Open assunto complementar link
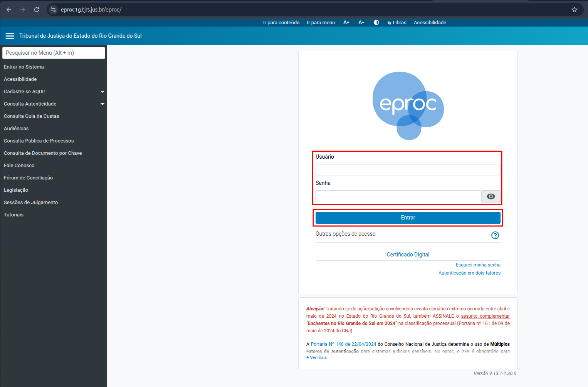Viewport: 588px width, 387px height. pos(486,316)
